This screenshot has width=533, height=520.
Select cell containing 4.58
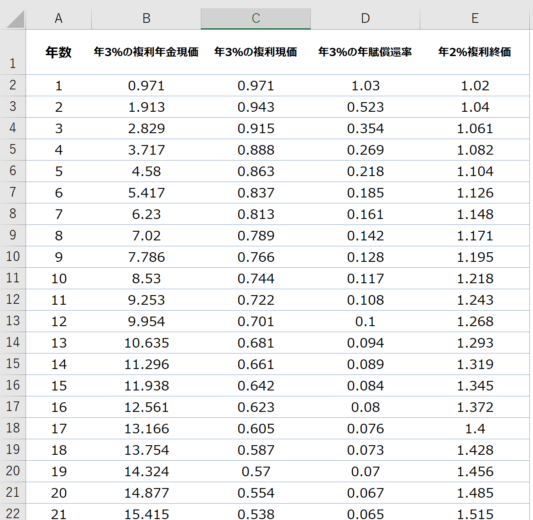(x=146, y=171)
